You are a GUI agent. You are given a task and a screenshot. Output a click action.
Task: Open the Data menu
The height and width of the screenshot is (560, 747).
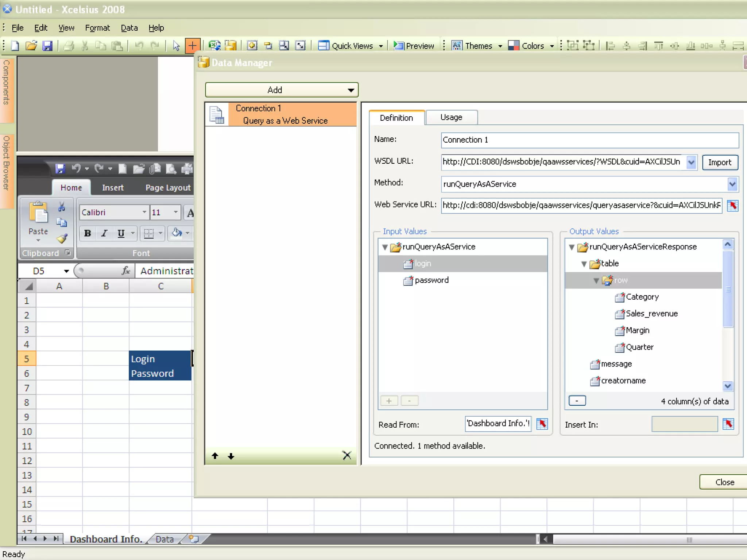tap(129, 28)
